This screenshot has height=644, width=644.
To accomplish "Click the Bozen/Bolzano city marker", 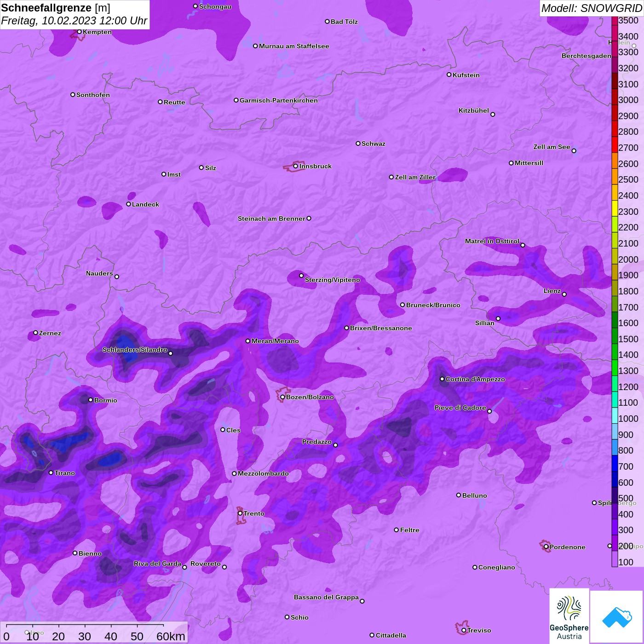I will pos(282,397).
